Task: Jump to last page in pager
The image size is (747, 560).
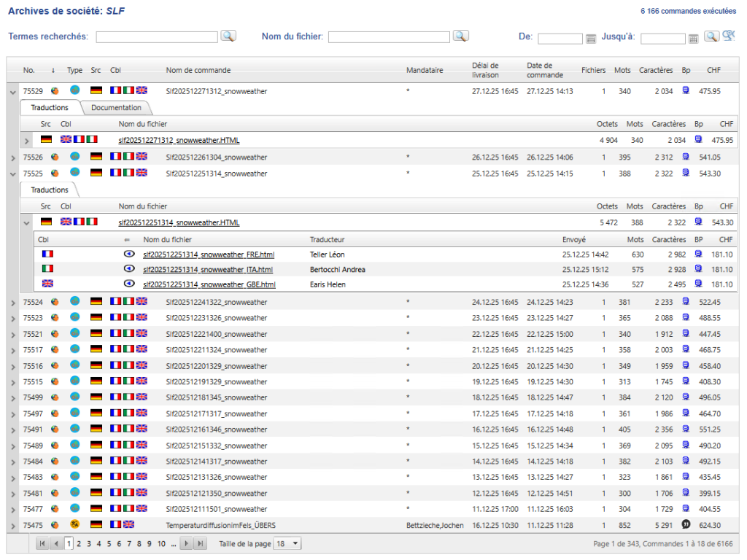Action: point(200,543)
